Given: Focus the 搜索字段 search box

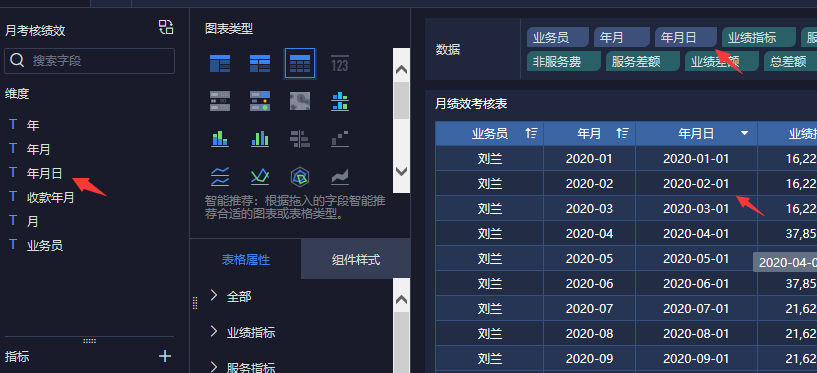Looking at the screenshot, I should coord(90,61).
